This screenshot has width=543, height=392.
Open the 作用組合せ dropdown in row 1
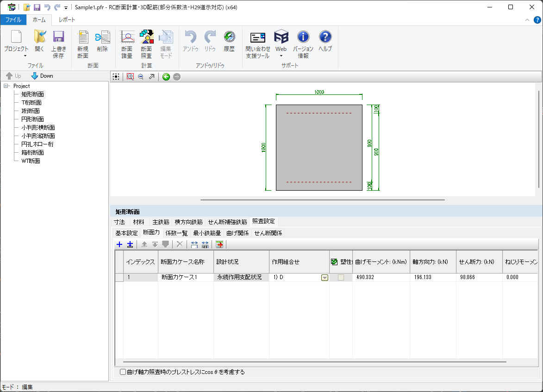click(x=325, y=278)
